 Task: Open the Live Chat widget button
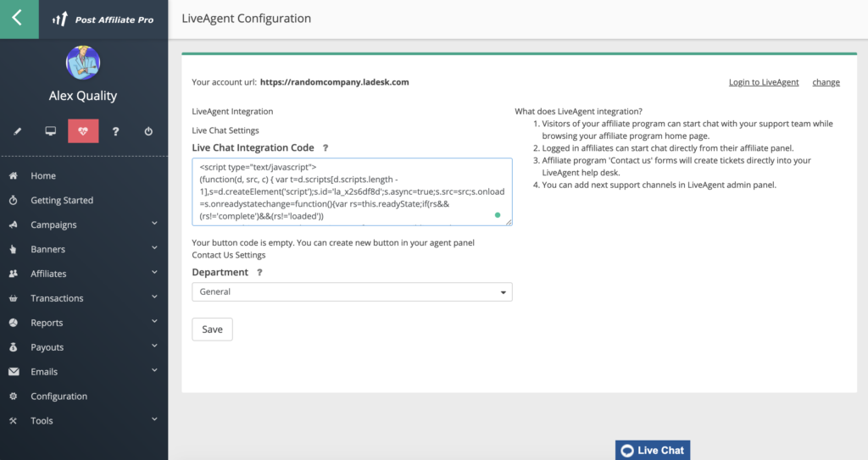coord(652,450)
